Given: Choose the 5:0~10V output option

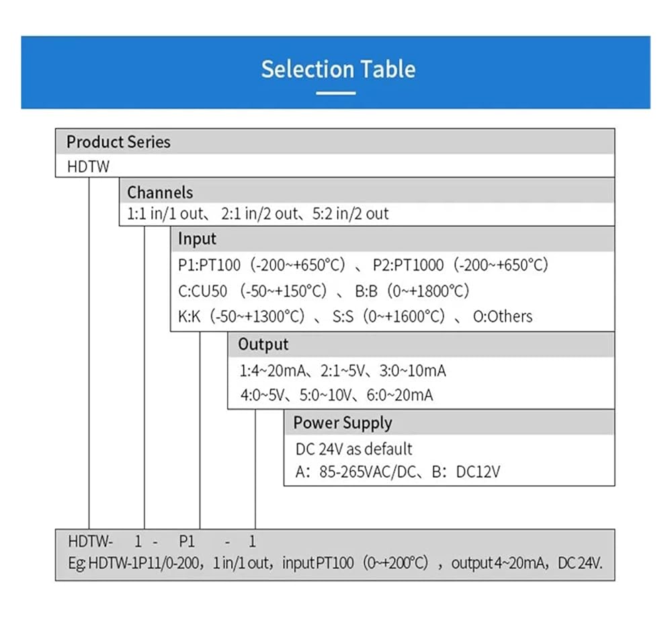Looking at the screenshot, I should [325, 394].
